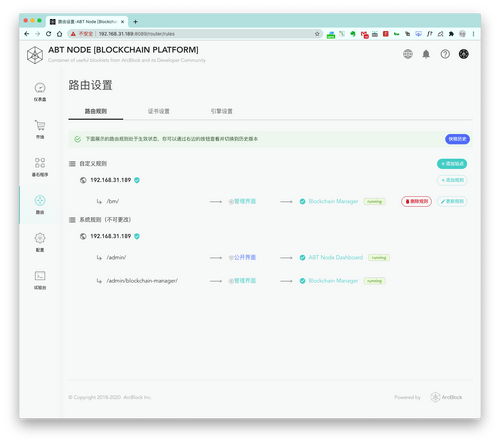Switch to the 证书设置 tab
The width and height of the screenshot is (500, 444).
click(159, 111)
